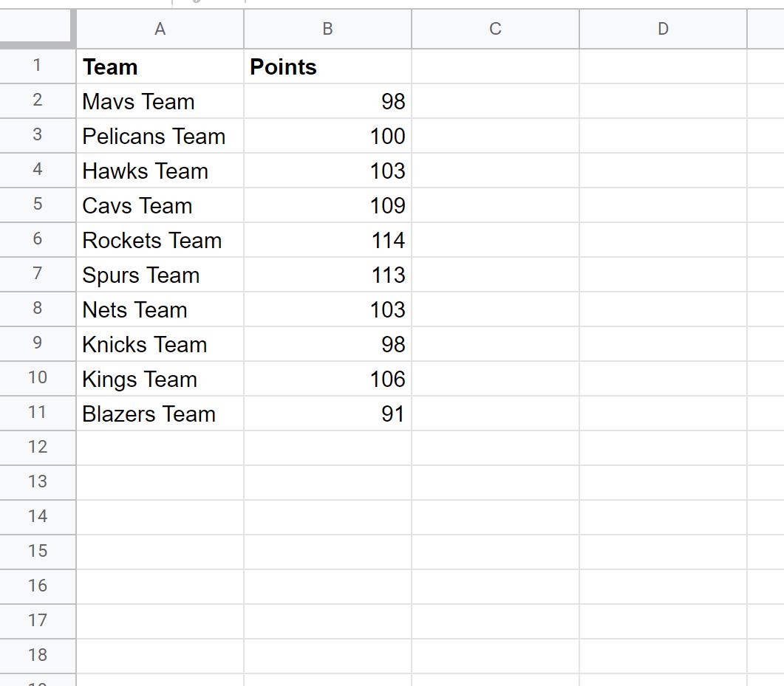Image resolution: width=784 pixels, height=686 pixels.
Task: Select the cell containing 114
Action: [327, 240]
